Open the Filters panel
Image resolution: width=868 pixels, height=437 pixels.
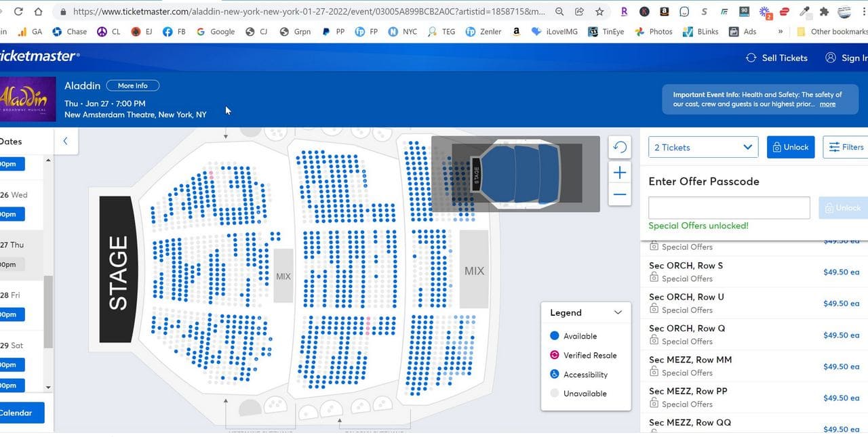846,147
